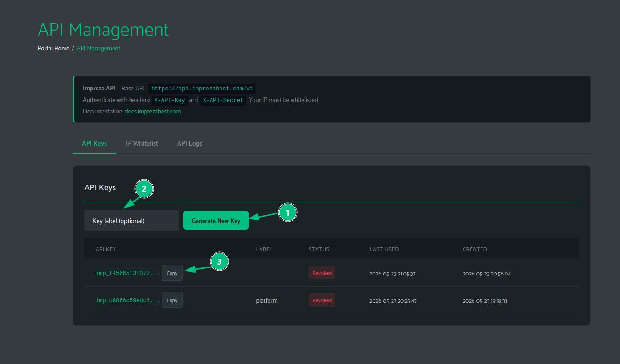620x364 pixels.
Task: Click last used time 2026-05-23 20:25:47
Action: tap(393, 301)
